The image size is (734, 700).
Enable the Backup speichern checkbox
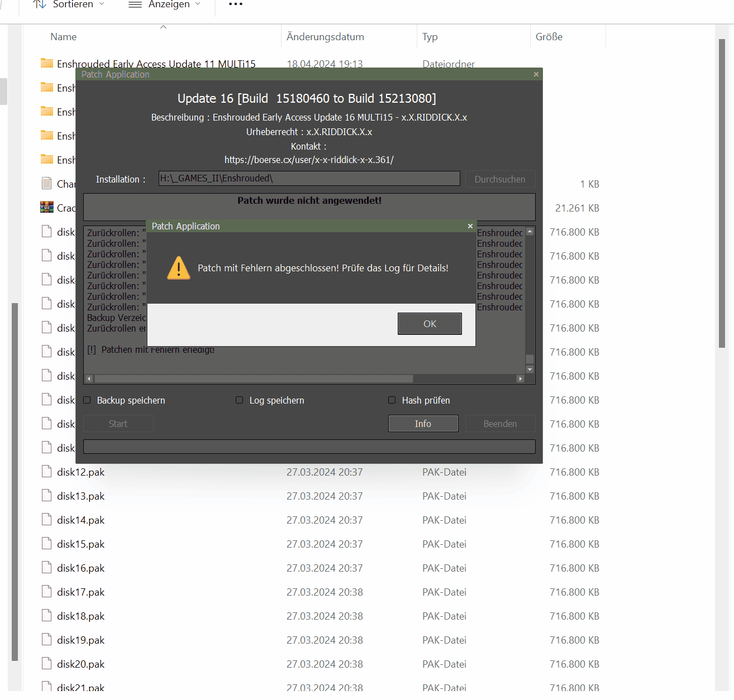87,400
